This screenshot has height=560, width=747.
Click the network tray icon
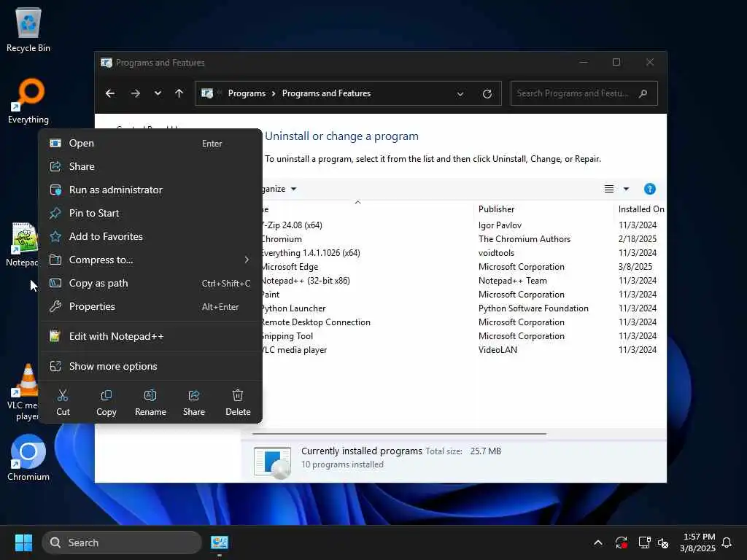click(644, 542)
